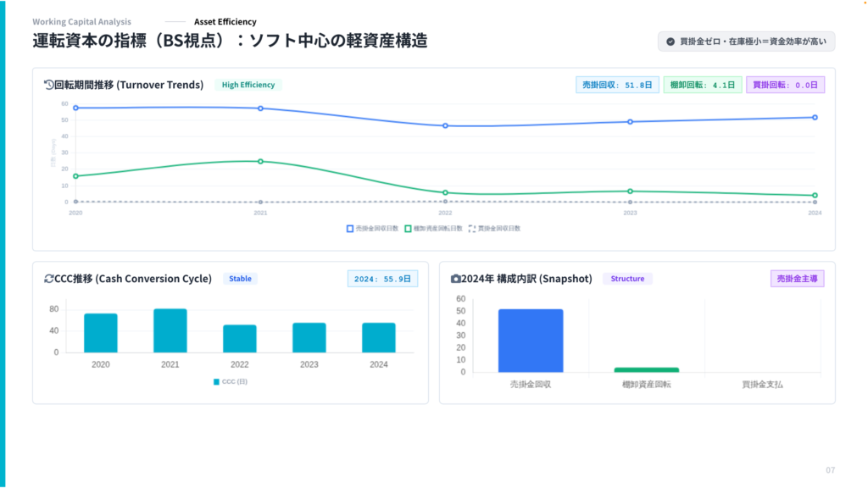This screenshot has height=488, width=868.
Task: Click the Stable tag next to CCC推移
Action: point(240,279)
